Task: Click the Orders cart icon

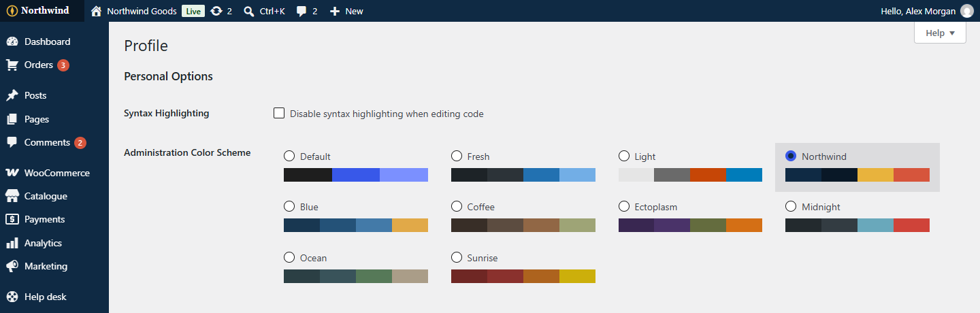Action: click(x=12, y=65)
